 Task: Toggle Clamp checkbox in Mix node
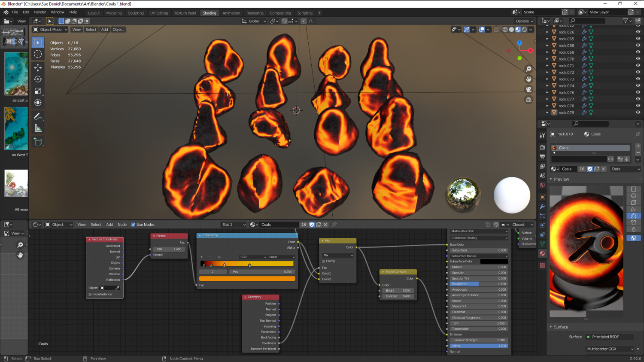(x=324, y=261)
